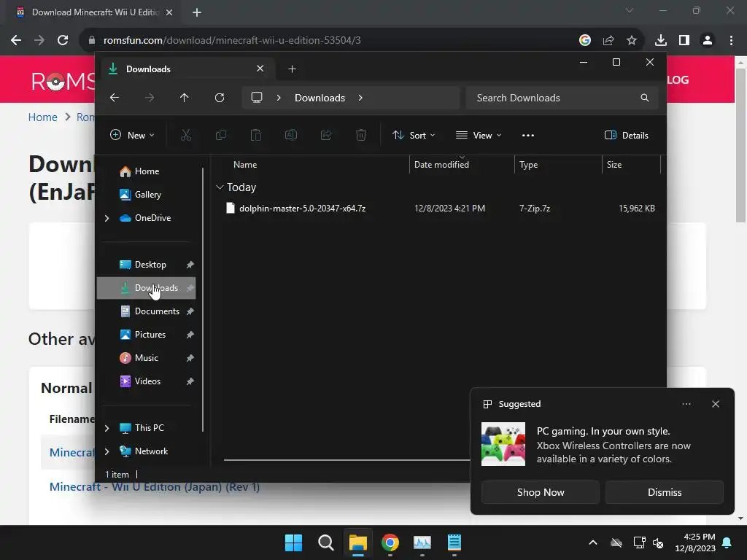Screen dimensions: 747x560
Task: Open taskbar Search
Action: pyautogui.click(x=326, y=542)
